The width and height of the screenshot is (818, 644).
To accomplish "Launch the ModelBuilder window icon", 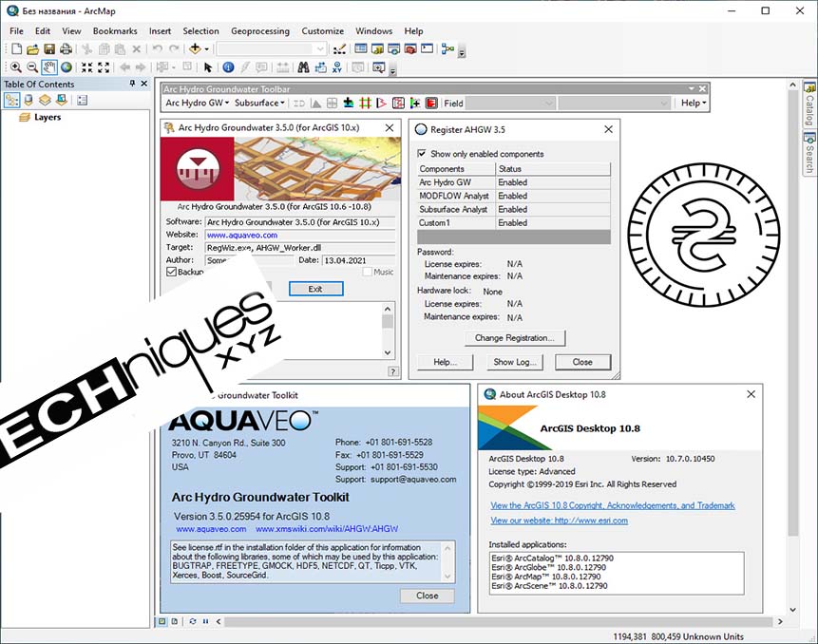I will [447, 49].
